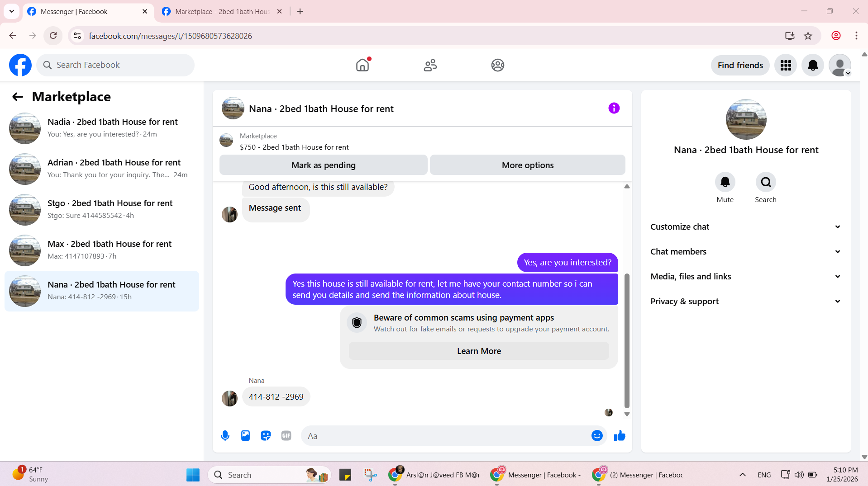
Task: Expand Customize chat section
Action: (746, 227)
